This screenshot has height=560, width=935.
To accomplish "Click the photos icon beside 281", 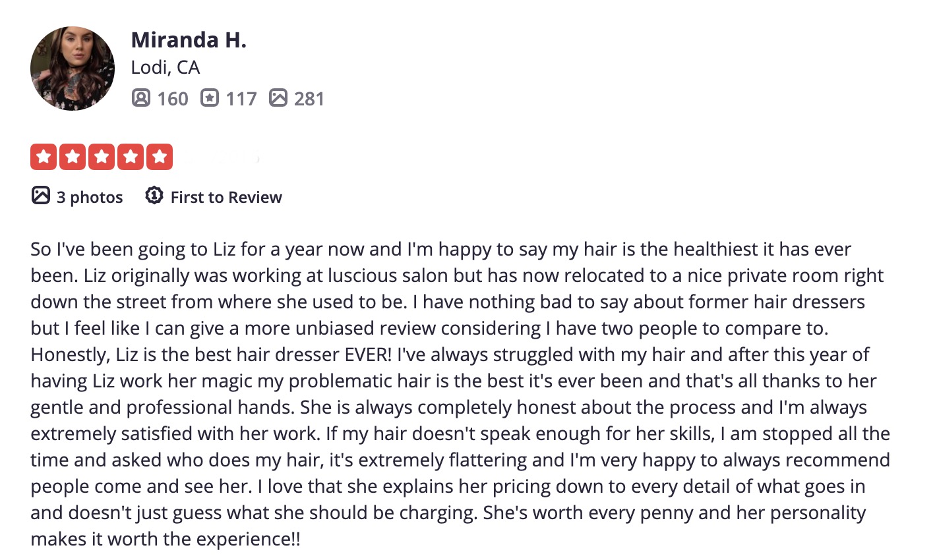I will coord(278,98).
